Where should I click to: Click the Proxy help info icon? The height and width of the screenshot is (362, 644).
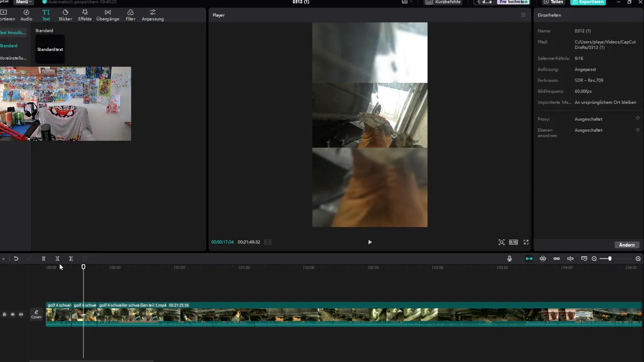[x=637, y=118]
